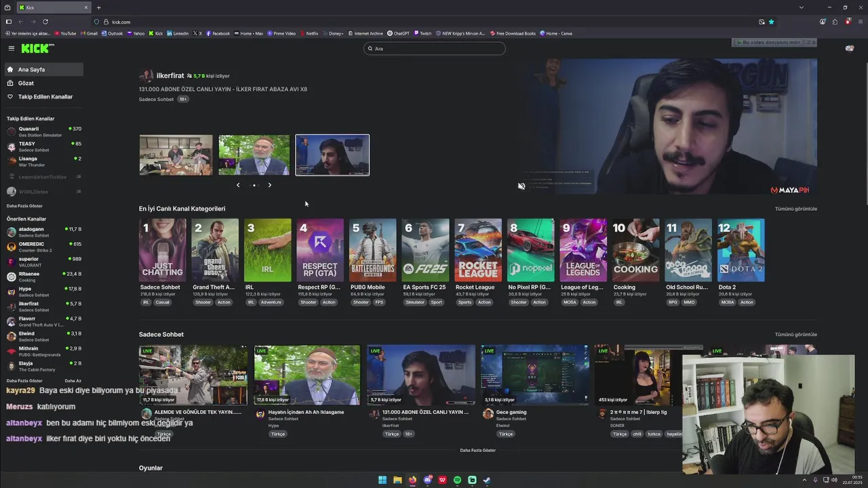868x488 pixels.
Task: Click the ad blocker extension icon
Action: pos(848,22)
